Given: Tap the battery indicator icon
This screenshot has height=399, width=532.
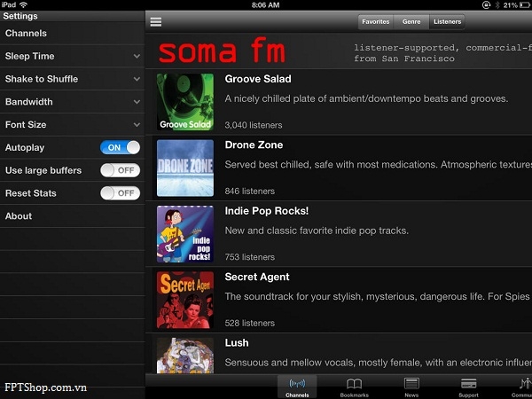Looking at the screenshot, I should [525, 5].
